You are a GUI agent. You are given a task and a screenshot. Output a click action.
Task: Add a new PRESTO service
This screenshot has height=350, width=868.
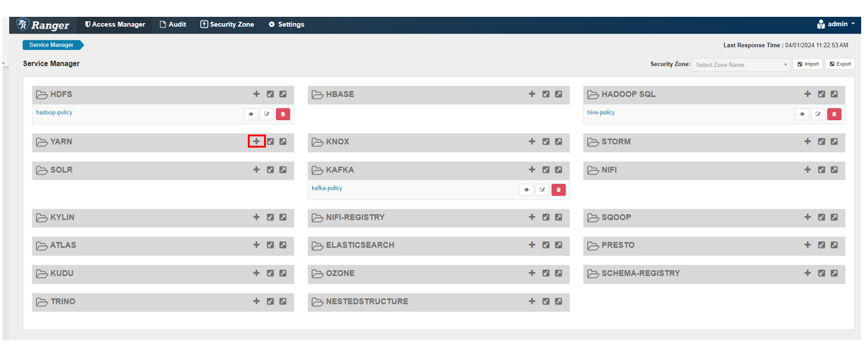coord(808,245)
